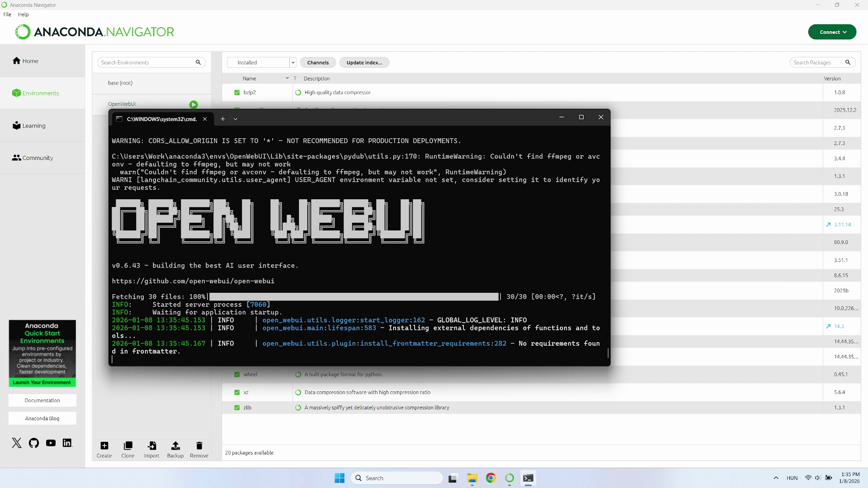Uncheck the bzip2 package
This screenshot has height=488, width=868.
(236, 92)
